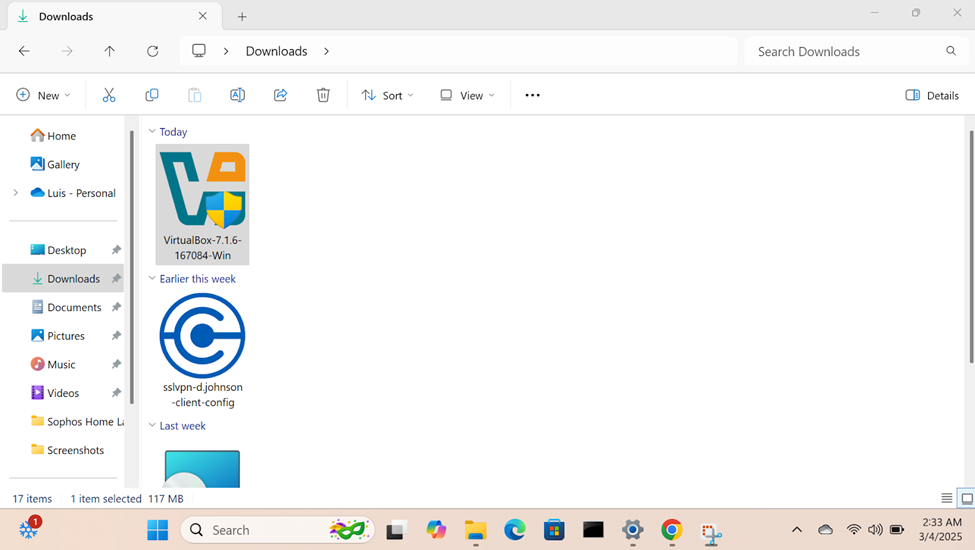
Task: Click the taskbar Search box
Action: 277,530
